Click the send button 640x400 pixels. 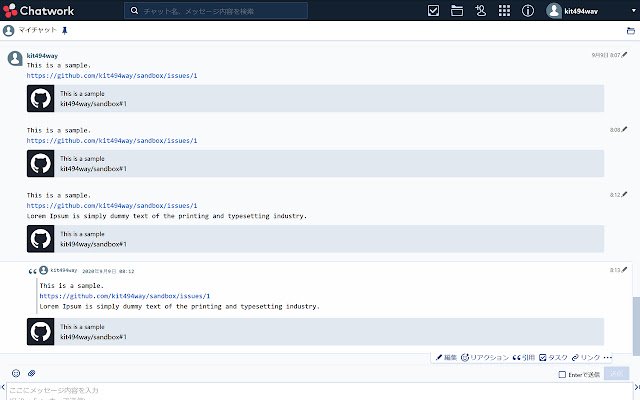point(616,373)
